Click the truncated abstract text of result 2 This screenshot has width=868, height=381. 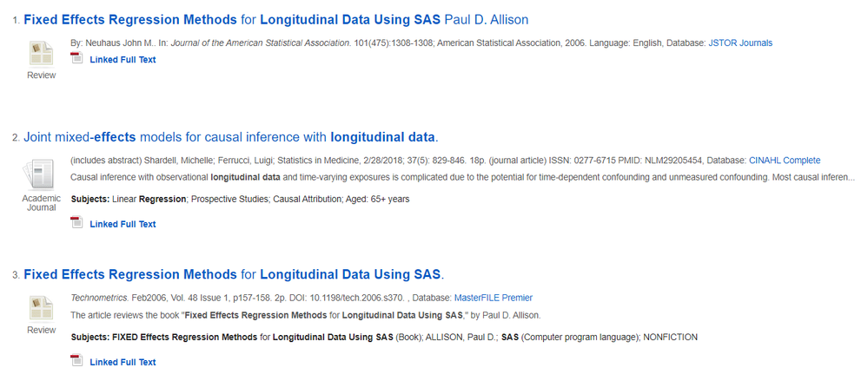pyautogui.click(x=461, y=178)
